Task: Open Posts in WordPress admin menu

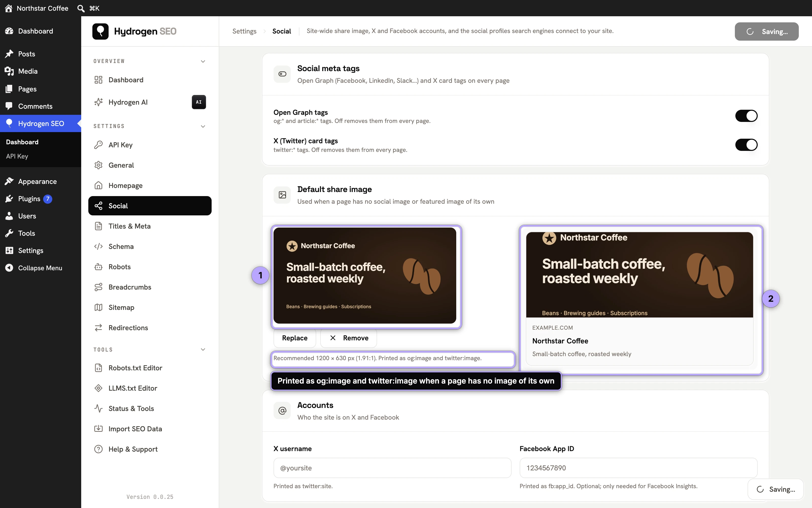Action: point(41,54)
